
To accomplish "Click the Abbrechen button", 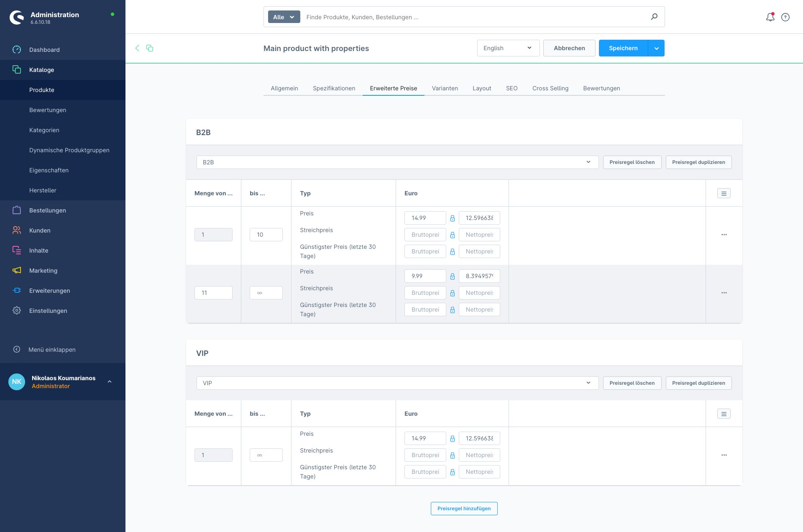I will 569,48.
